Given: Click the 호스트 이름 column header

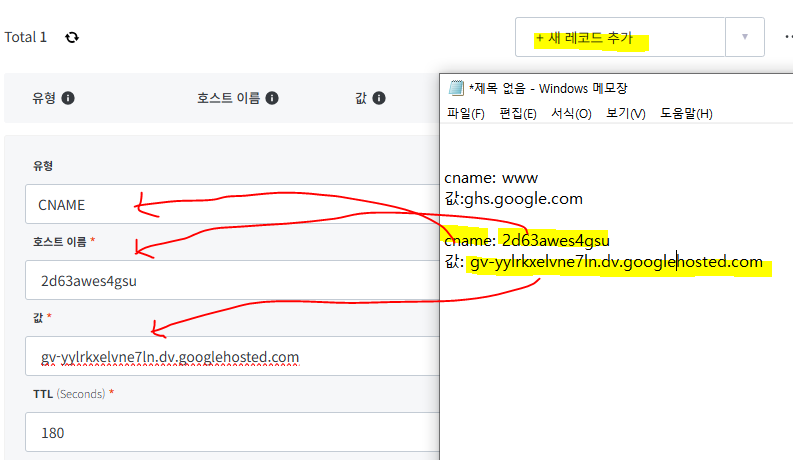Looking at the screenshot, I should (229, 98).
